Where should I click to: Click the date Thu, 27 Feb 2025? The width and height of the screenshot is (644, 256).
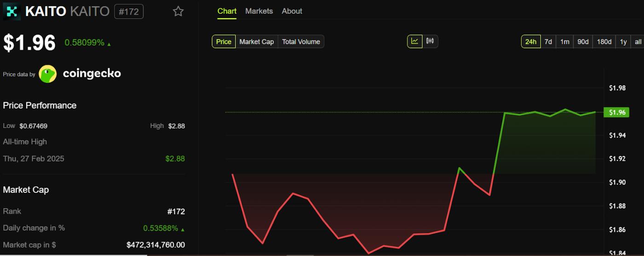coord(34,159)
